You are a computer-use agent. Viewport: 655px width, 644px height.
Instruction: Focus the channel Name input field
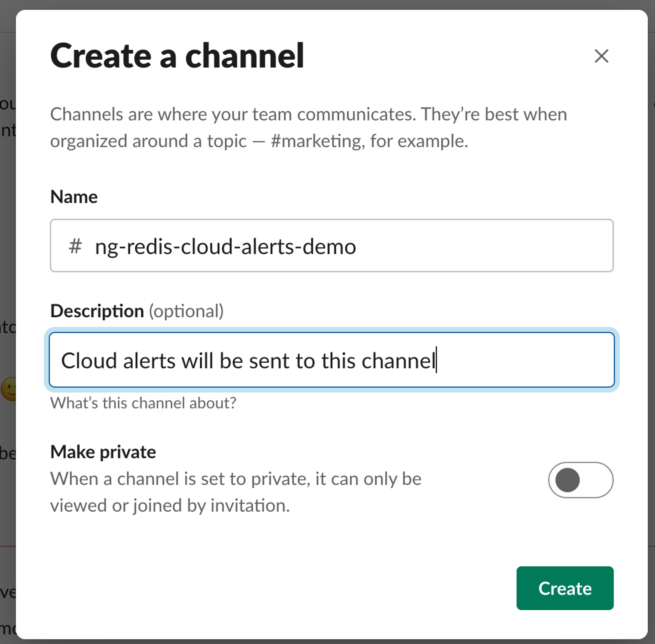[x=474, y=246]
